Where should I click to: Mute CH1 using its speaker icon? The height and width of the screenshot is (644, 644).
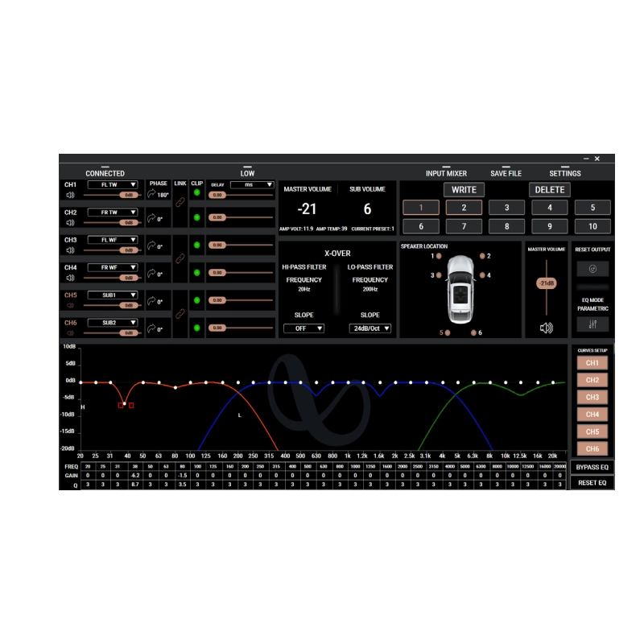(x=70, y=195)
